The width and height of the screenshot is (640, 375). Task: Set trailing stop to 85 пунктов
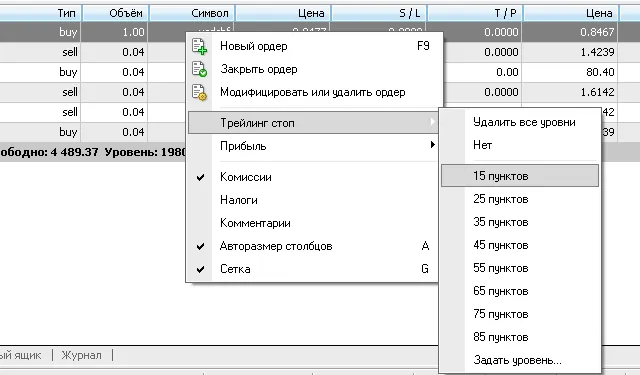click(520, 337)
